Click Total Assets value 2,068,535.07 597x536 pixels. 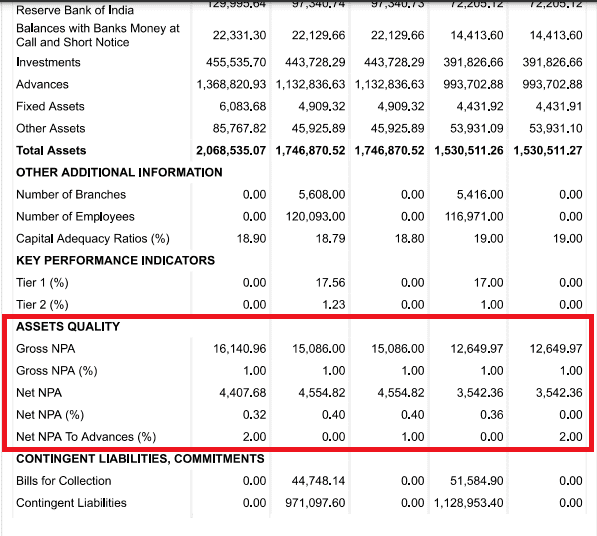pyautogui.click(x=231, y=150)
